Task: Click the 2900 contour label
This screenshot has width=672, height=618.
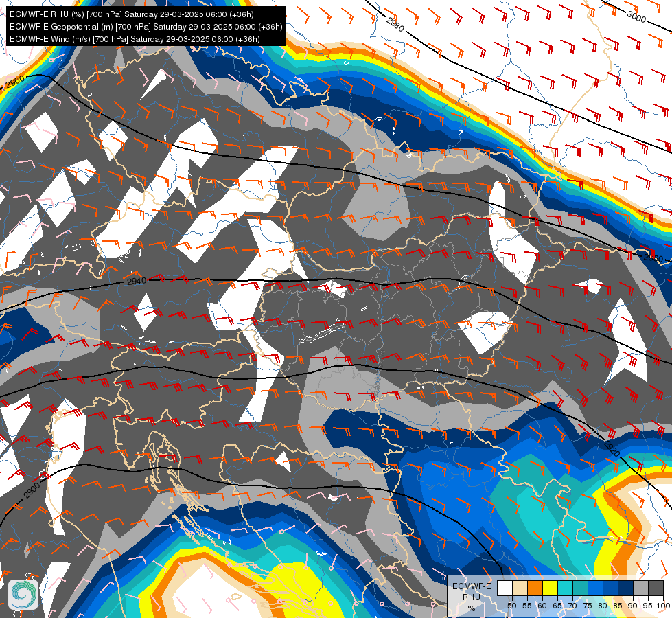Action: click(32, 490)
